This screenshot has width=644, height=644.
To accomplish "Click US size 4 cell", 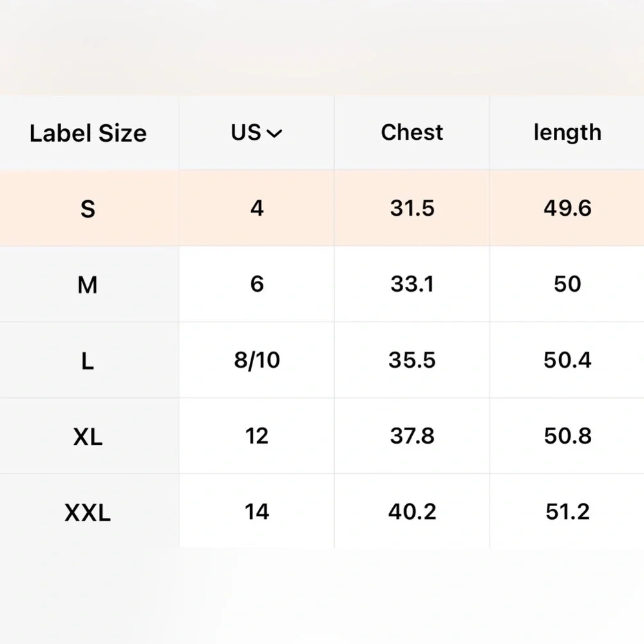I will pyautogui.click(x=257, y=209).
